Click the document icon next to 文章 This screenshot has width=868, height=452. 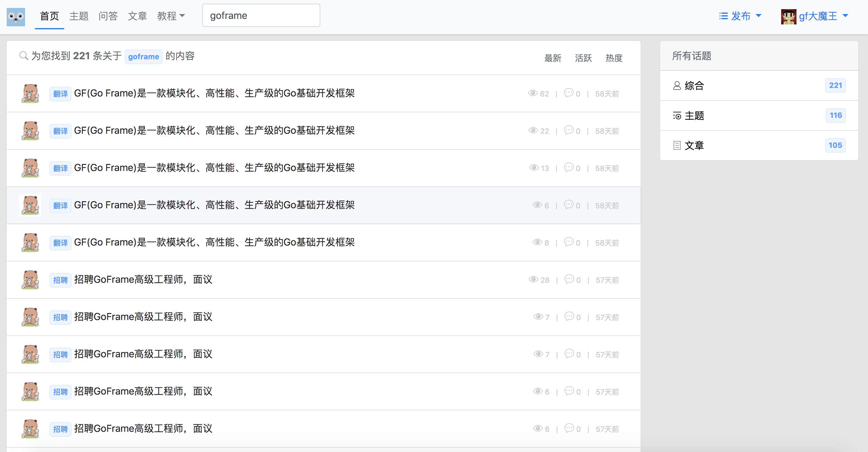[x=677, y=145]
